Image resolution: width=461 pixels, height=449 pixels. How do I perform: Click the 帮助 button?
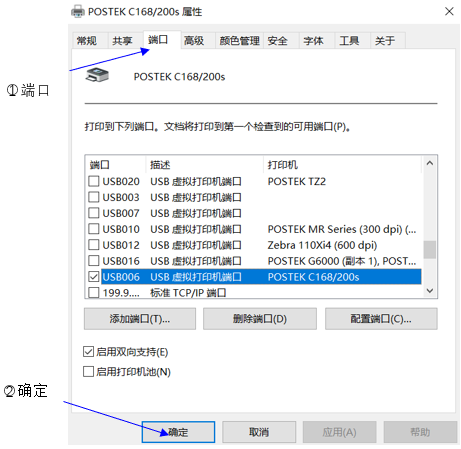[420, 432]
